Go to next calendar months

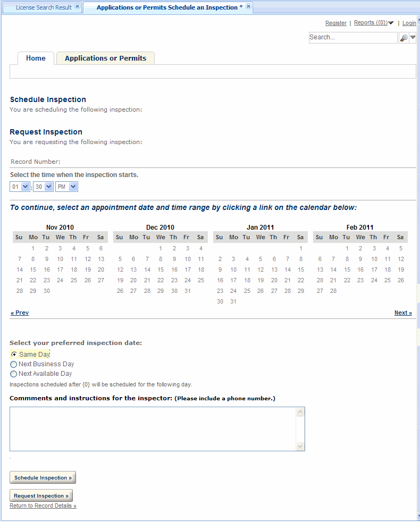click(402, 313)
